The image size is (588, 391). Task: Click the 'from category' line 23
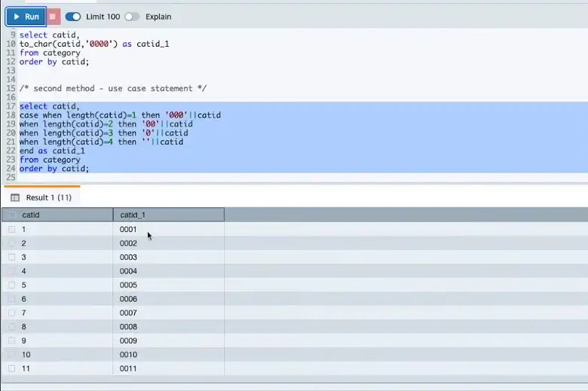(50, 160)
